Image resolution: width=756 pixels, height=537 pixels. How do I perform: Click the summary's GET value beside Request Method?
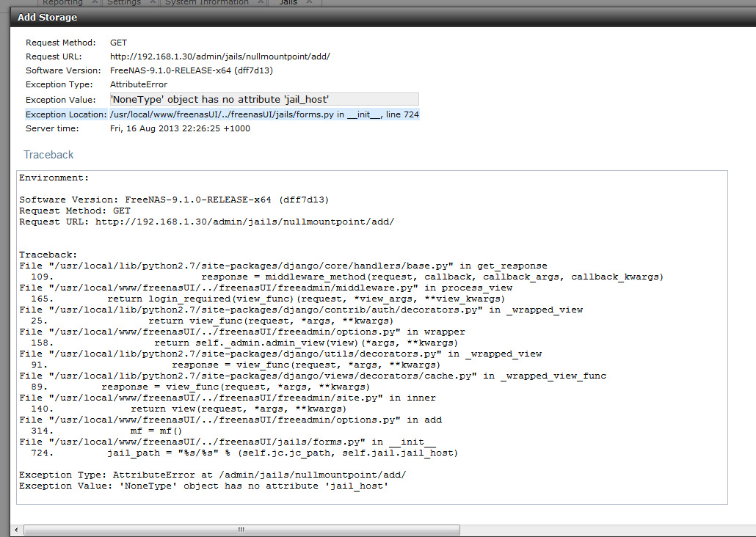119,43
